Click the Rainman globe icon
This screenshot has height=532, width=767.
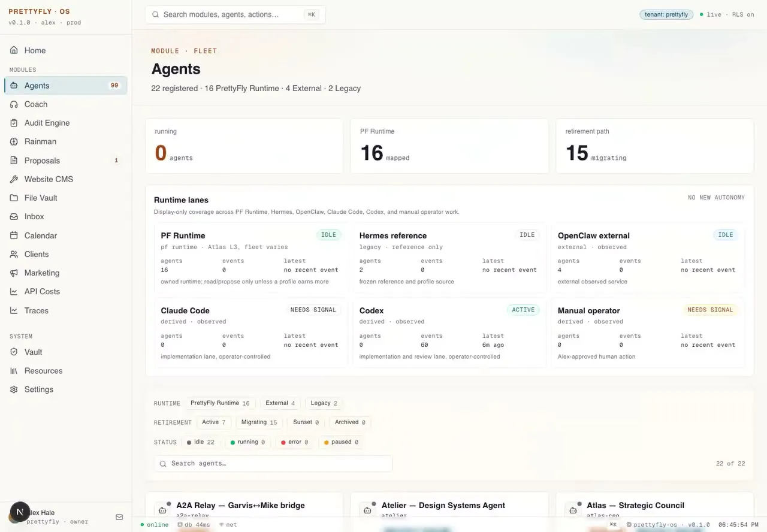[14, 141]
